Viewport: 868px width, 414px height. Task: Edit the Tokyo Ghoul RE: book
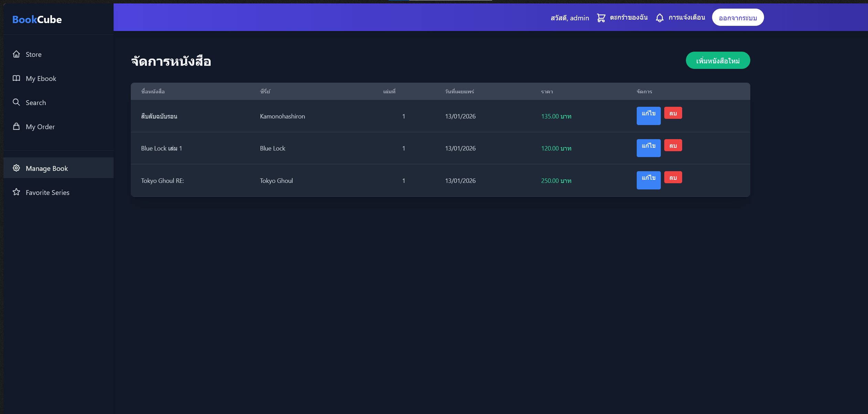coord(648,180)
